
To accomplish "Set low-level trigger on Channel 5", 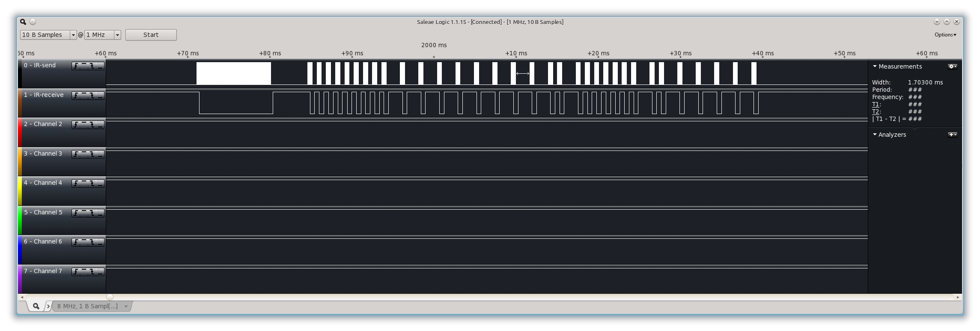I will [x=100, y=213].
